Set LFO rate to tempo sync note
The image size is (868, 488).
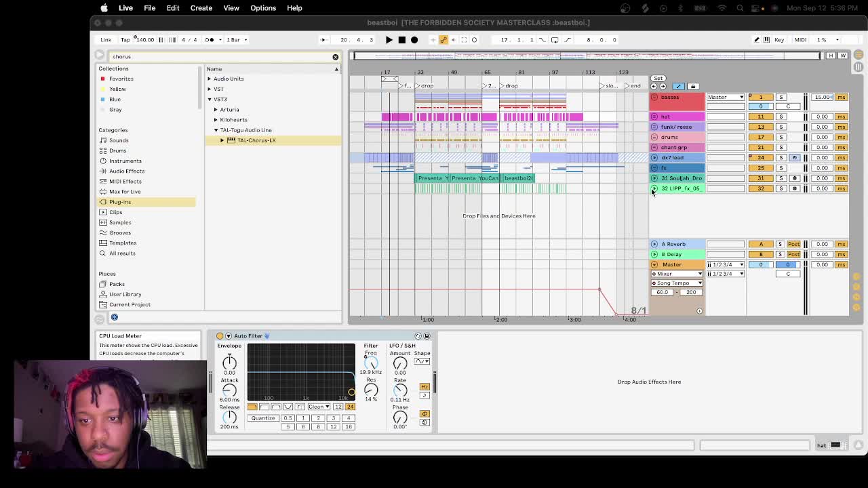point(425,395)
